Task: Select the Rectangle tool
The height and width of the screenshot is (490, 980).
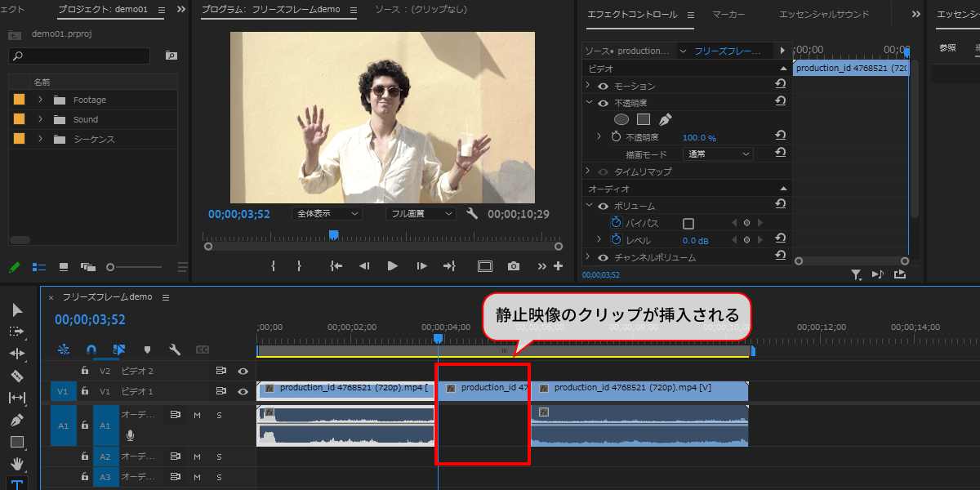Action: point(17,442)
